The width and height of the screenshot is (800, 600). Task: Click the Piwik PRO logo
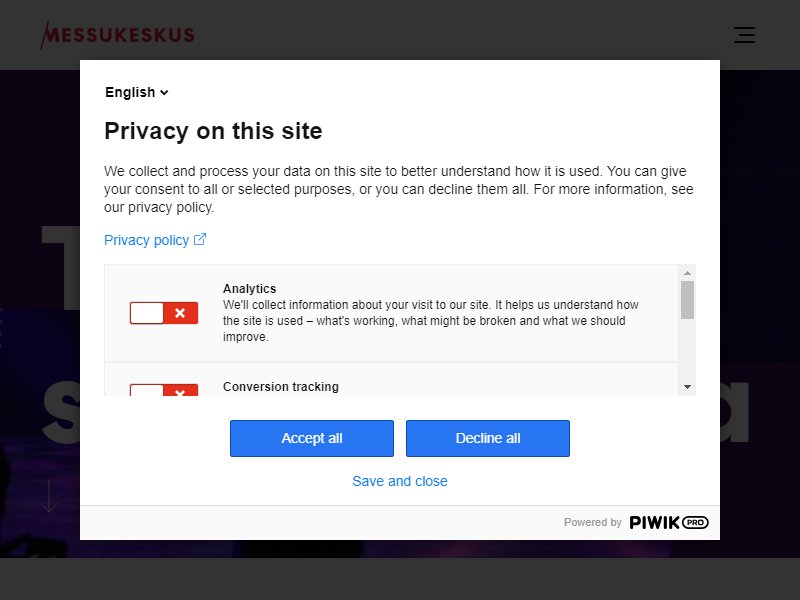pos(669,522)
